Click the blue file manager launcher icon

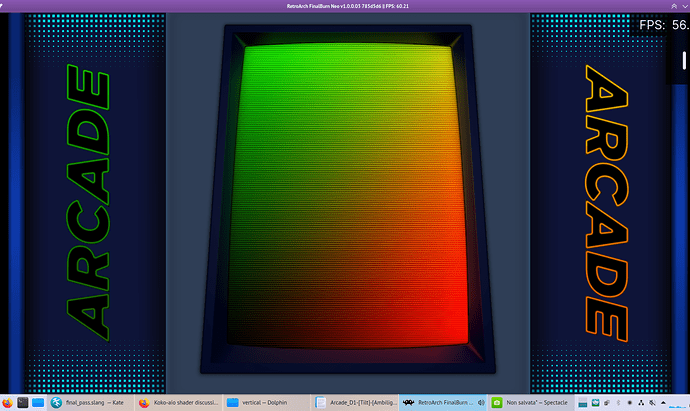38,403
